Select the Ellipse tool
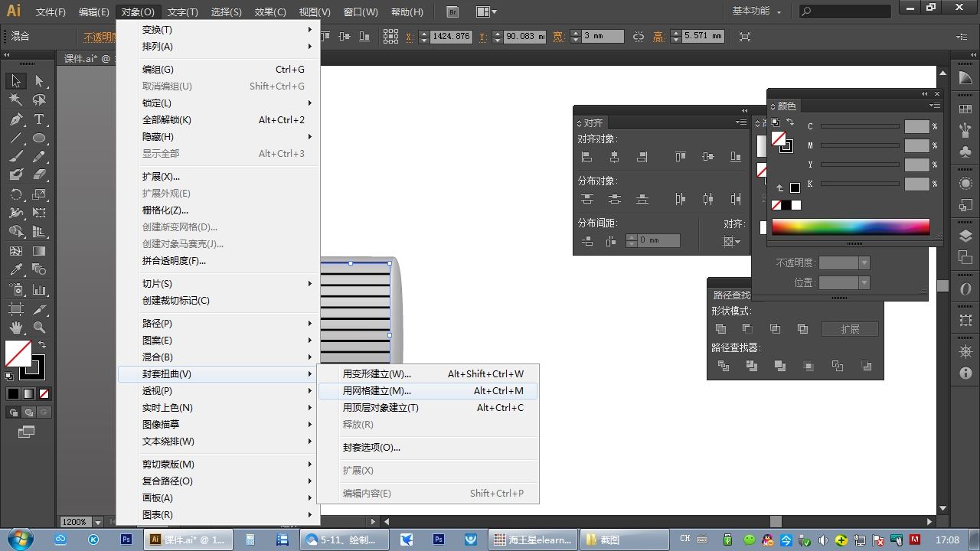The width and height of the screenshot is (980, 551). click(39, 139)
